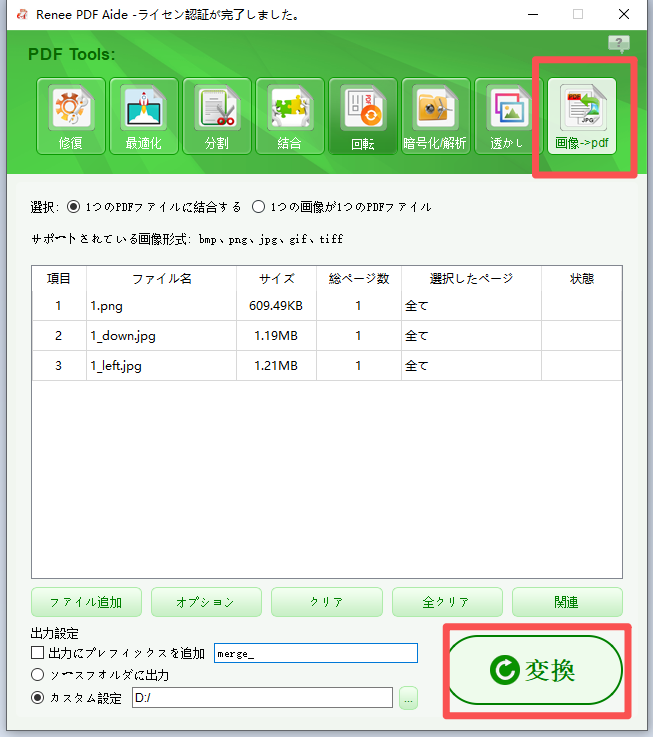
Task: Minimize the Renee PDF Aide window
Action: click(x=533, y=15)
